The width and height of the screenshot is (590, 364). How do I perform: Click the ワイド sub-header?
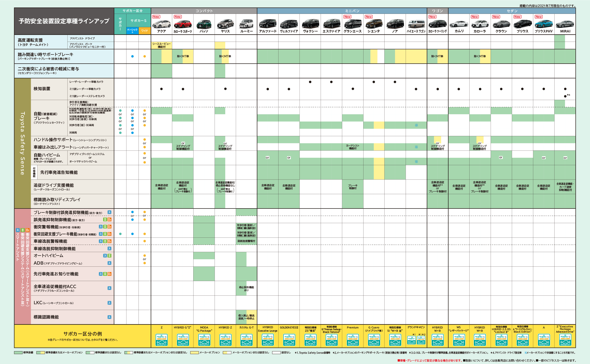coord(145,31)
